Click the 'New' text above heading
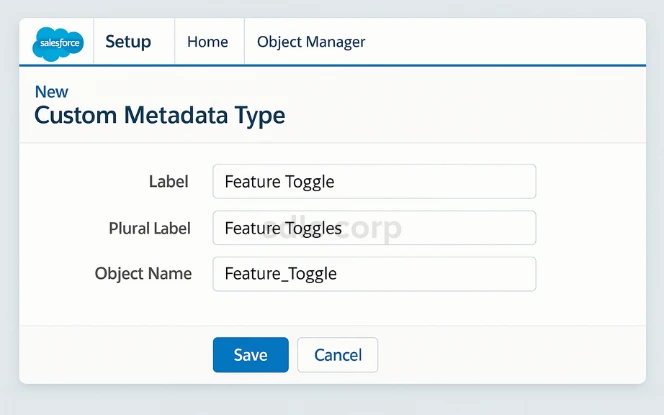The height and width of the screenshot is (415, 664). pyautogui.click(x=51, y=92)
